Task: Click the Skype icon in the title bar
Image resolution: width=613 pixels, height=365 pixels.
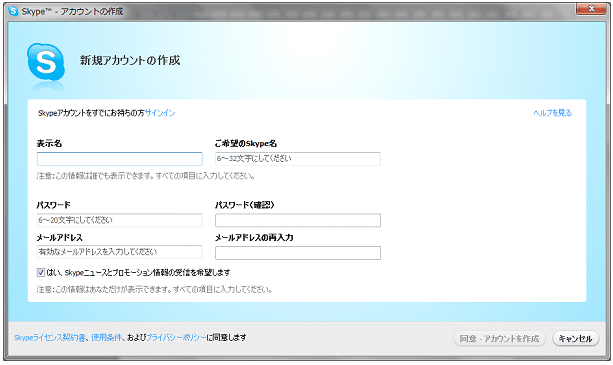Action: click(x=13, y=11)
